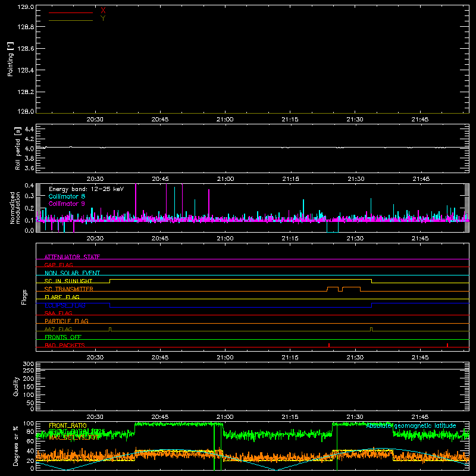Click the SC_TRANSMITTER flag label
The width and height of the screenshot is (476, 476).
click(69, 289)
